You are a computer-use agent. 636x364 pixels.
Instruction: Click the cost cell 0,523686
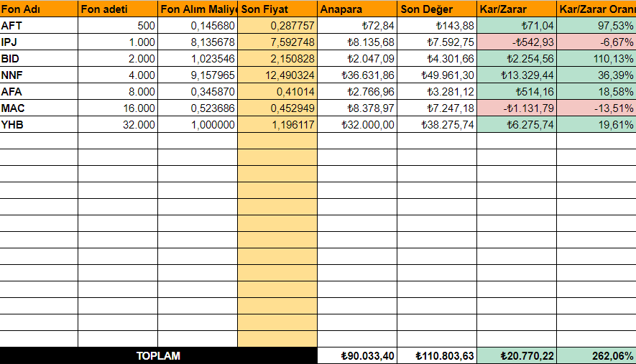[198, 108]
